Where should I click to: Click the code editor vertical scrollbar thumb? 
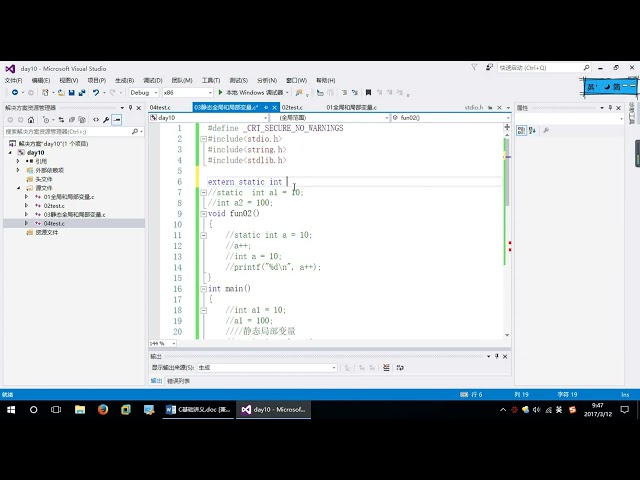pos(507,171)
